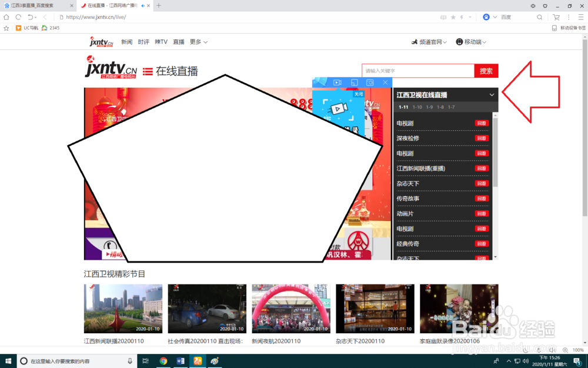Click the video record icon in floating toolbar
The height and width of the screenshot is (368, 588).
(x=337, y=82)
